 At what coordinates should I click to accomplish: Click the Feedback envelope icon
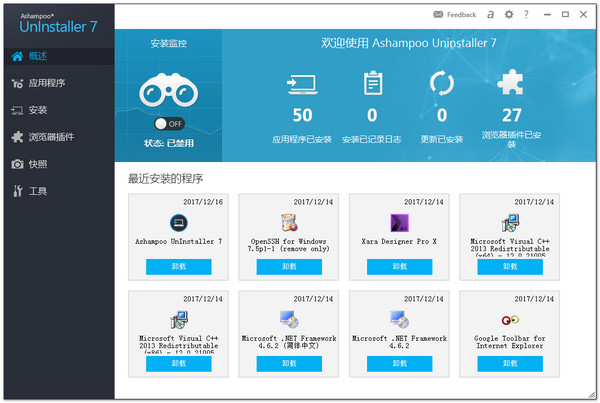pos(438,15)
